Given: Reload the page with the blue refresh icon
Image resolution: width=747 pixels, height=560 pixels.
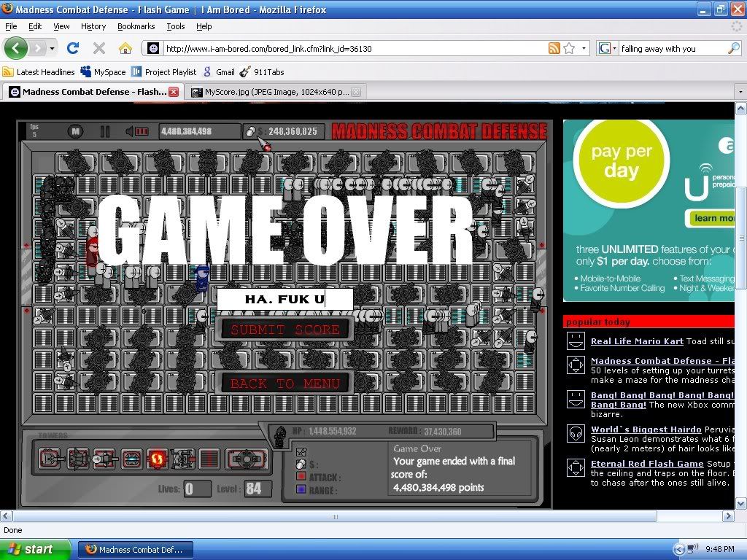Looking at the screenshot, I should 73,48.
